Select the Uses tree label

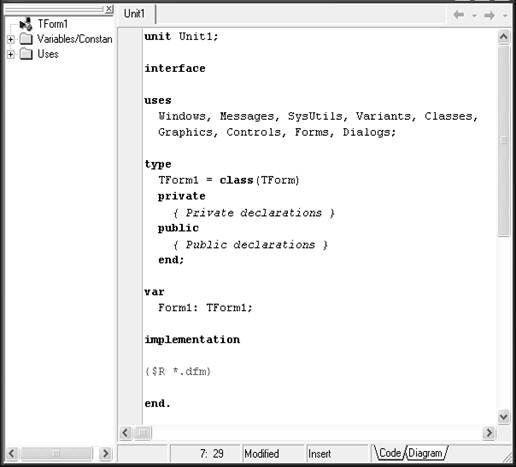tap(48, 54)
